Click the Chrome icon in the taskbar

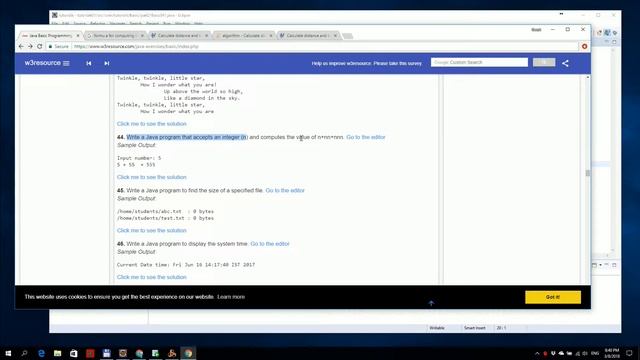(188, 353)
